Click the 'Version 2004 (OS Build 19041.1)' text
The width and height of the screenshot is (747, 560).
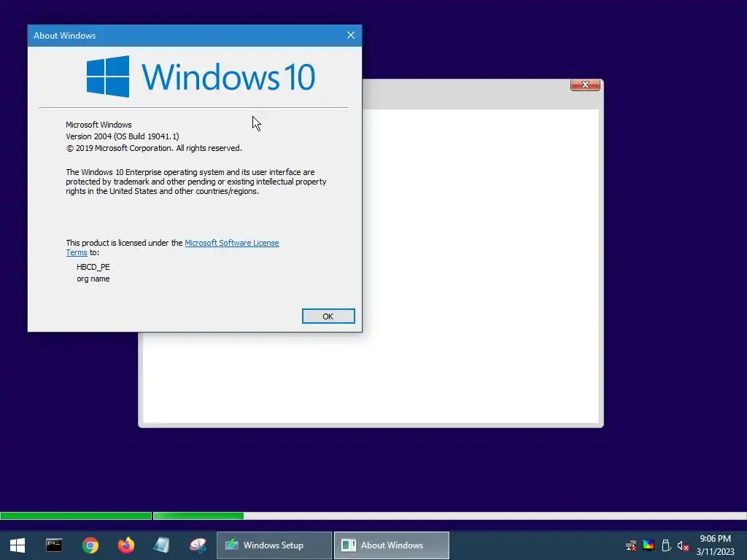coord(123,136)
